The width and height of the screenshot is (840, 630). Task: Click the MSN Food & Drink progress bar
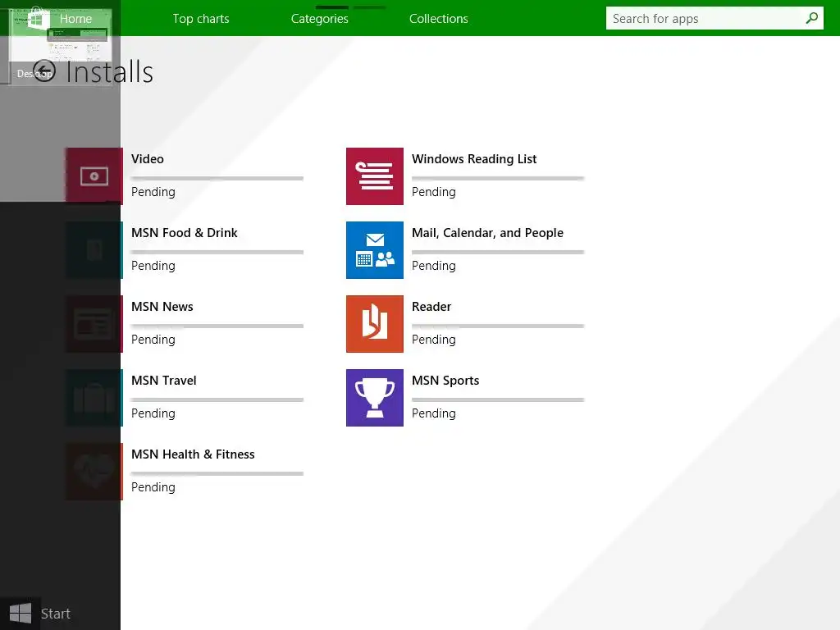tap(217, 253)
